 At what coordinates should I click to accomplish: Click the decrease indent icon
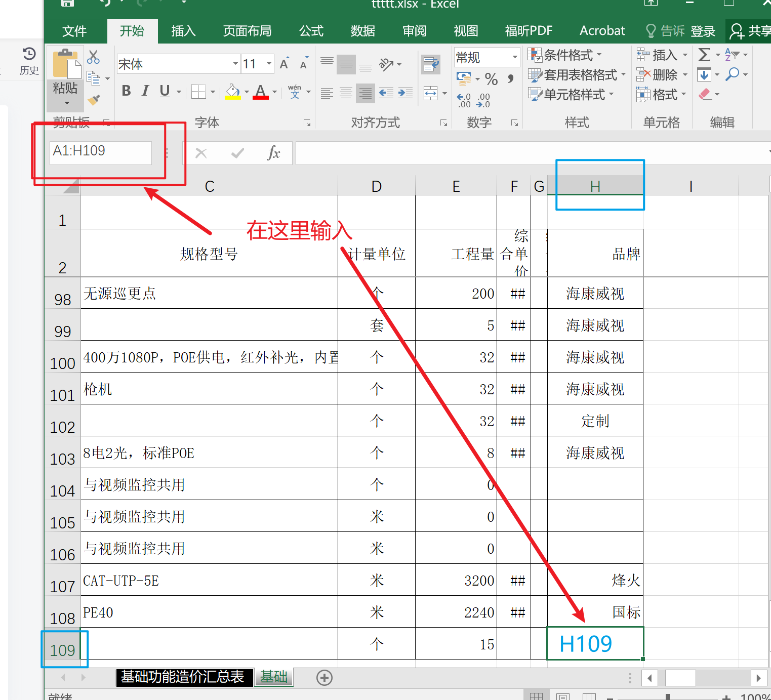386,93
